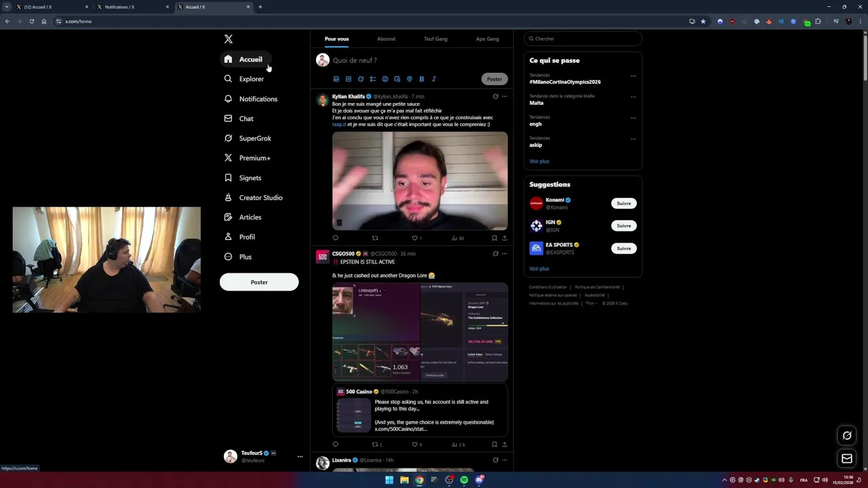
Task: Open Premium+ in the sidebar
Action: (x=248, y=158)
